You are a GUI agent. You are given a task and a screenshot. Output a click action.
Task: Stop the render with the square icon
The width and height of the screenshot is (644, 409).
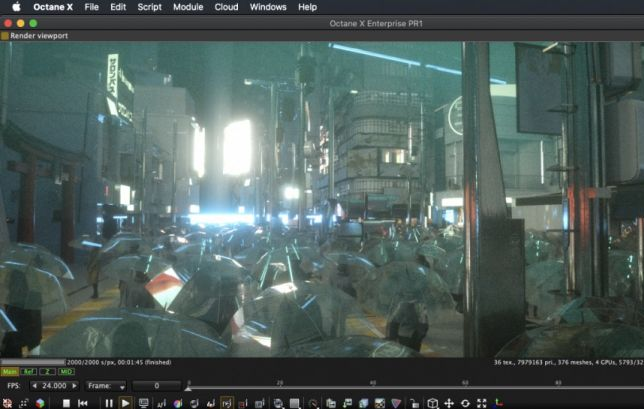[x=66, y=403]
